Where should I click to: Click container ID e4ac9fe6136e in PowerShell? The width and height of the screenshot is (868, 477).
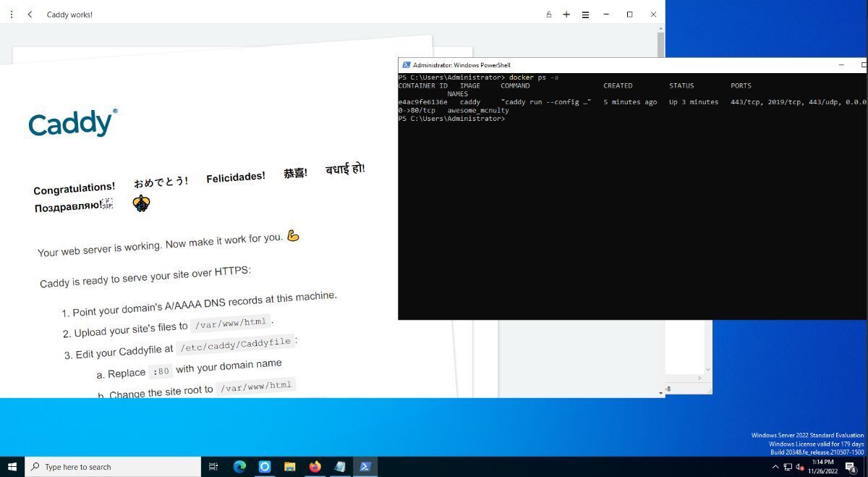[x=422, y=102]
